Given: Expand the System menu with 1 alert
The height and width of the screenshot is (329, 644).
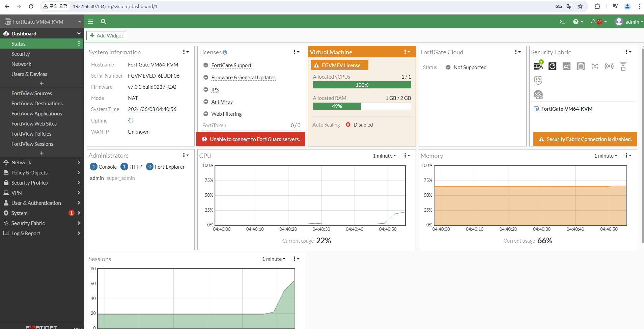Looking at the screenshot, I should pyautogui.click(x=42, y=213).
